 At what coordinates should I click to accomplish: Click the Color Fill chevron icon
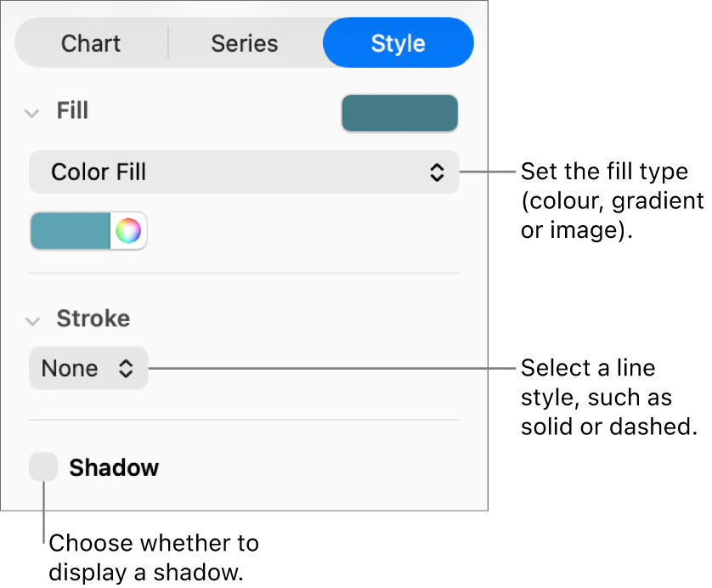pos(437,172)
